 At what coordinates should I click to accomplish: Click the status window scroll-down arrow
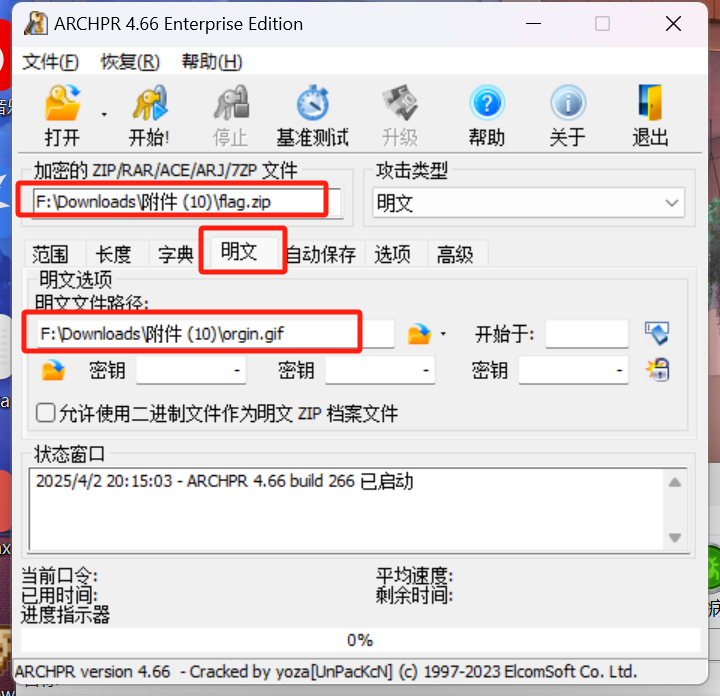click(675, 537)
